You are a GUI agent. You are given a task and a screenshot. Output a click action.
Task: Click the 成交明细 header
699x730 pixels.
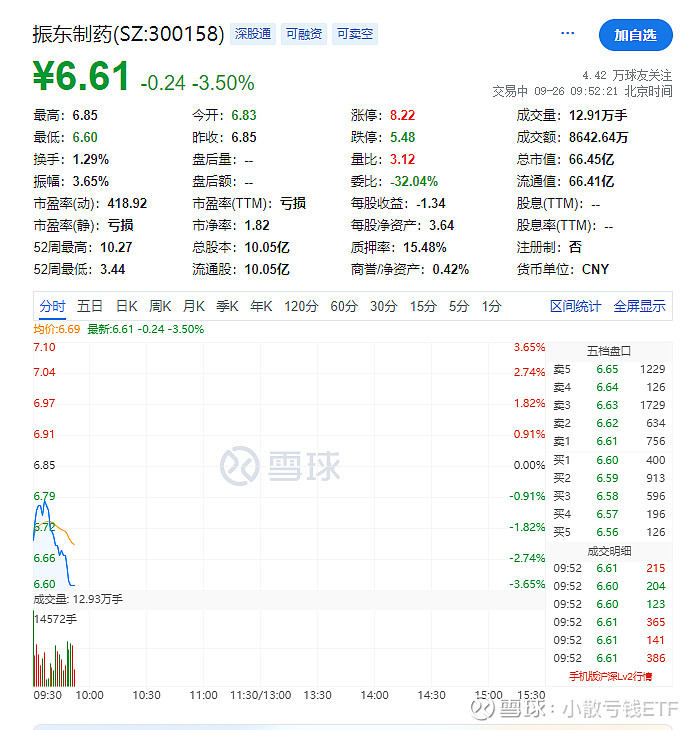tap(609, 551)
